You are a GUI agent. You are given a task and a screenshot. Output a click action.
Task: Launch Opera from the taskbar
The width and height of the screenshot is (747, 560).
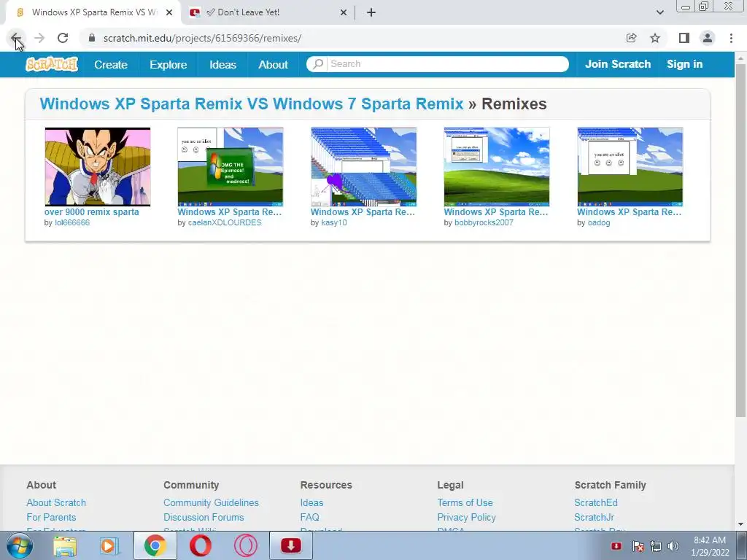point(200,545)
